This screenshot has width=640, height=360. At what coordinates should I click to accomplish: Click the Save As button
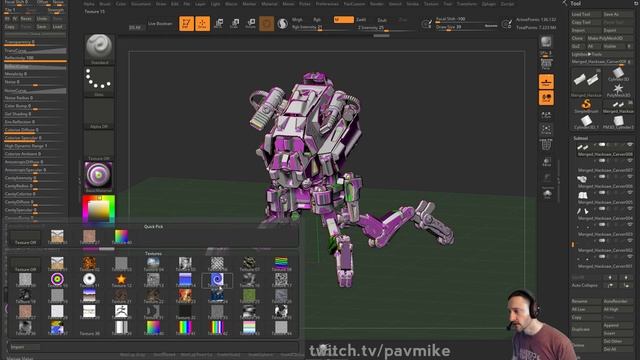(x=618, y=14)
